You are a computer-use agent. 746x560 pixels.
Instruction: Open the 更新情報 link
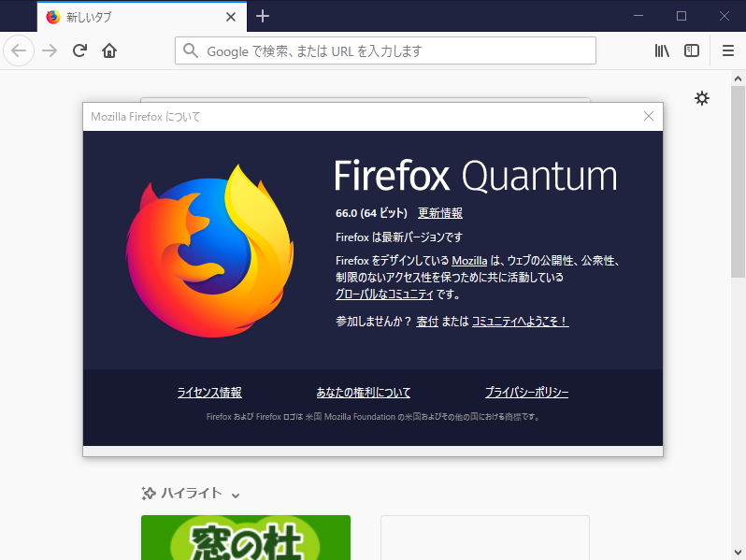click(x=440, y=212)
